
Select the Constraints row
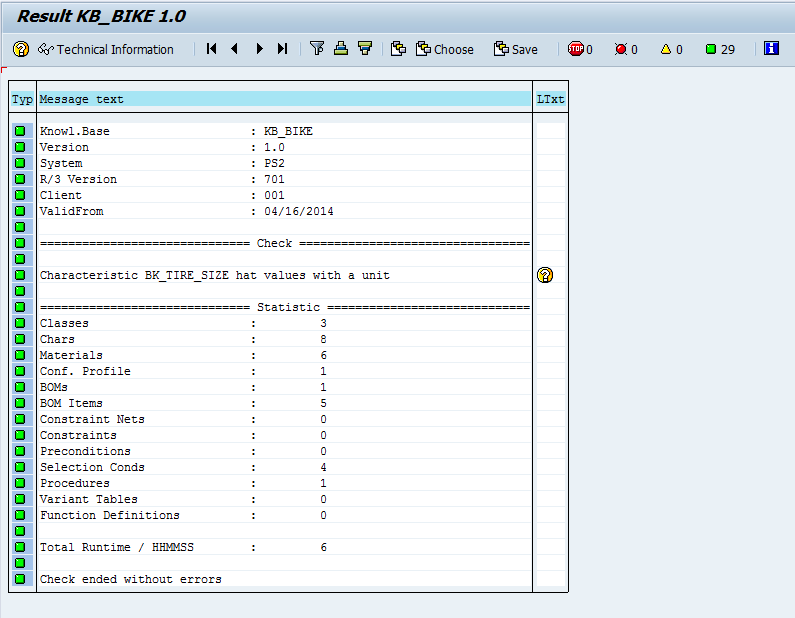coord(284,435)
